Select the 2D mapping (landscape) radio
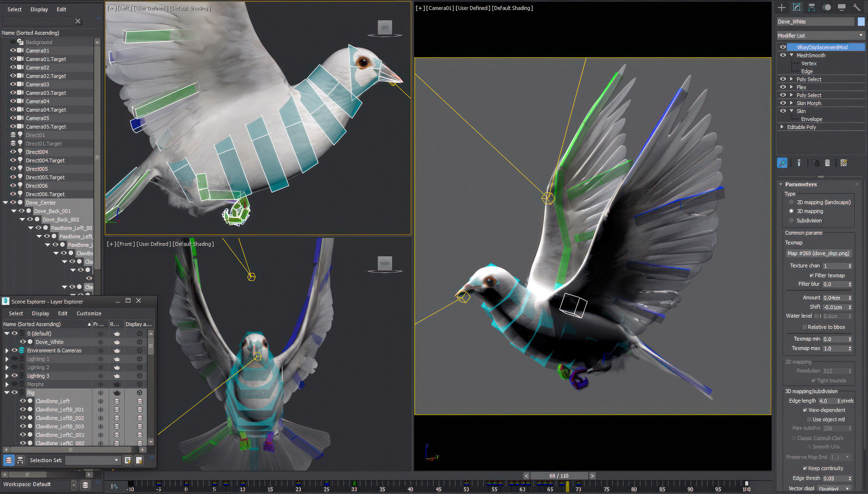 point(791,202)
